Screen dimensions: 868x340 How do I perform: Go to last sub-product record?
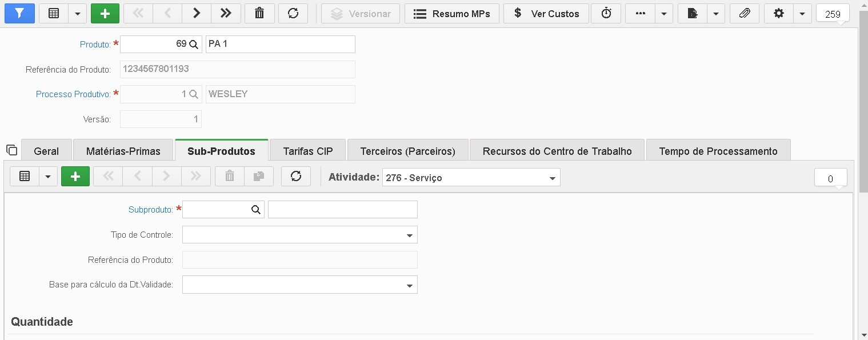click(x=196, y=177)
